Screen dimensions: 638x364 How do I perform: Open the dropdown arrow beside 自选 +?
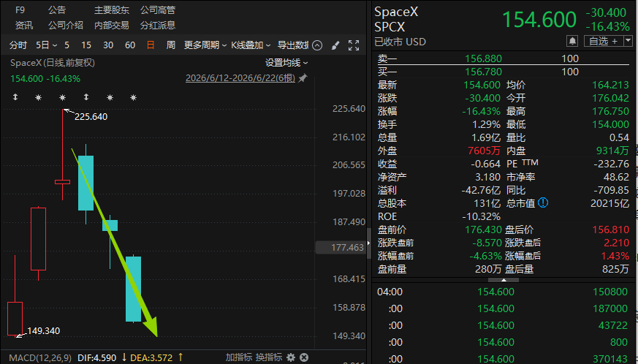pyautogui.click(x=628, y=41)
